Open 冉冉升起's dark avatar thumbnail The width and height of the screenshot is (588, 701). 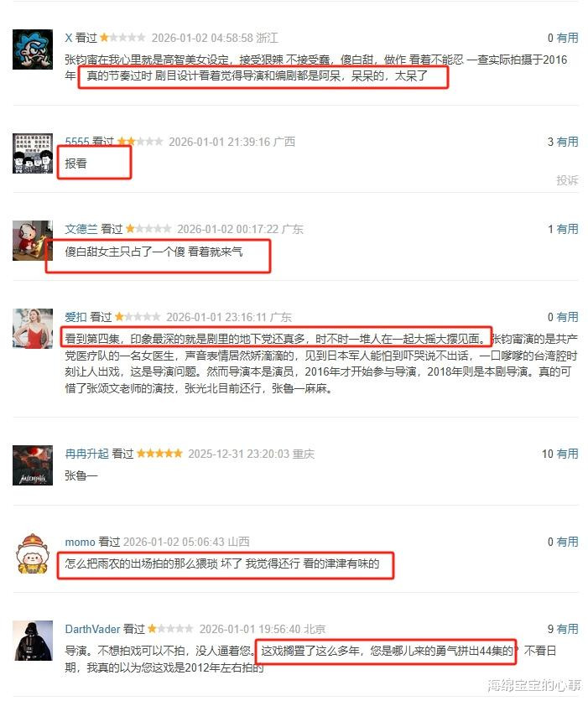[33, 465]
